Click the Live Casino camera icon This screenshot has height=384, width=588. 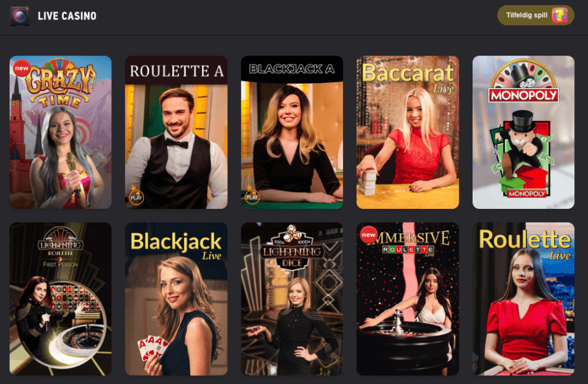coord(20,15)
